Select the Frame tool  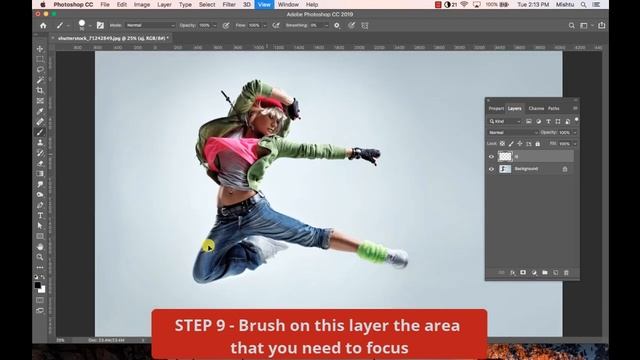tap(40, 101)
